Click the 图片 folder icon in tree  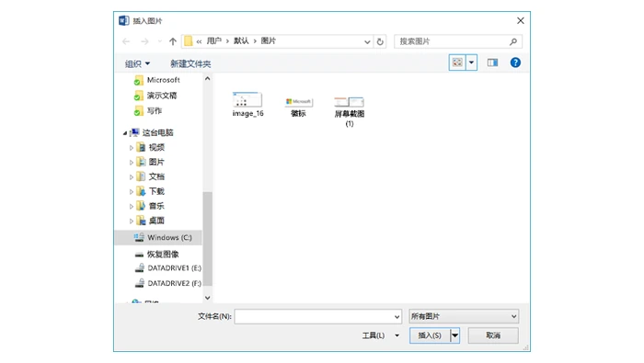click(x=141, y=162)
